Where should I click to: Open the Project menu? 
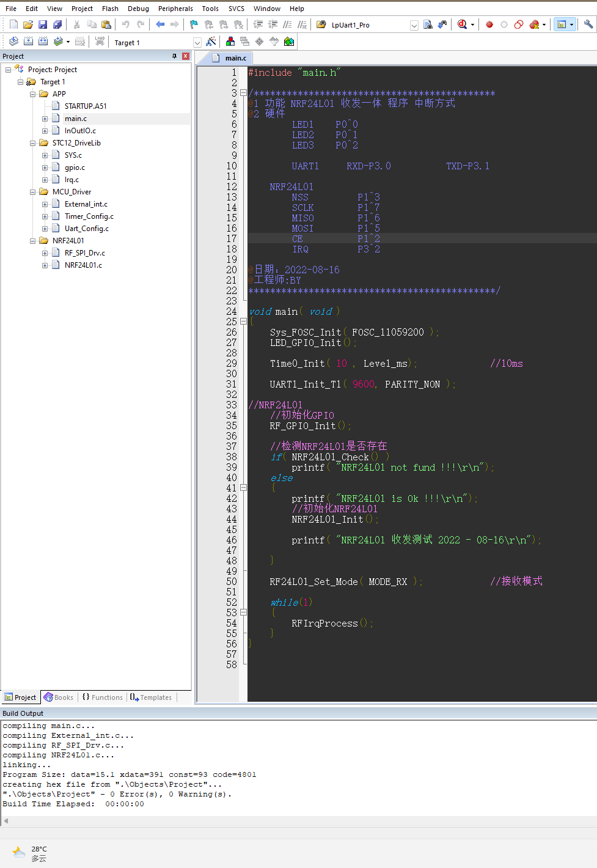(x=82, y=9)
